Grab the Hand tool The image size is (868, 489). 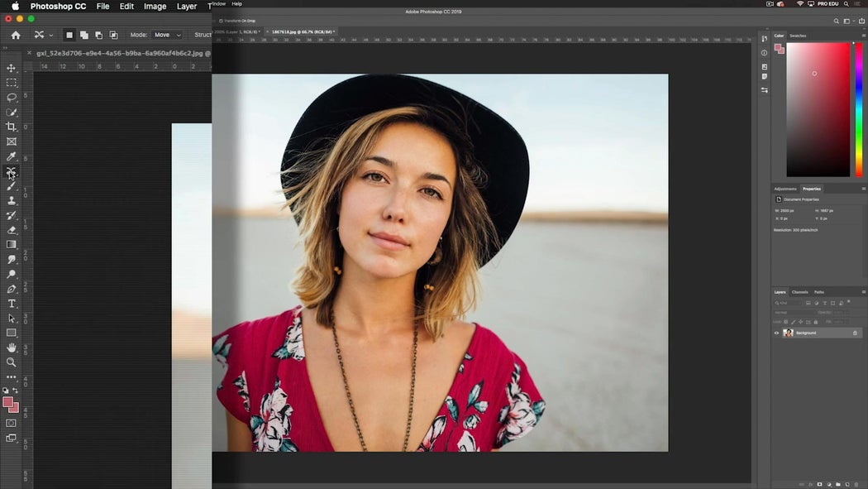(11, 348)
